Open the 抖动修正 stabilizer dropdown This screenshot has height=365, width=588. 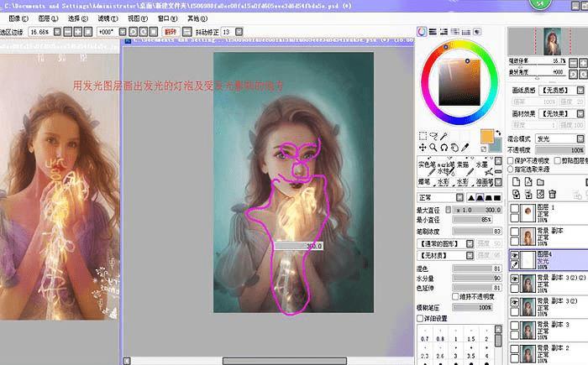(239, 32)
